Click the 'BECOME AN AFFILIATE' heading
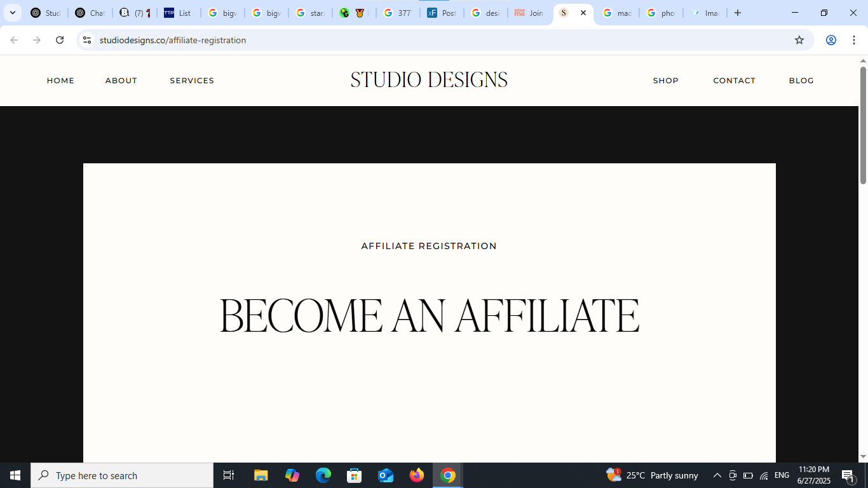Image resolution: width=868 pixels, height=488 pixels. [430, 316]
